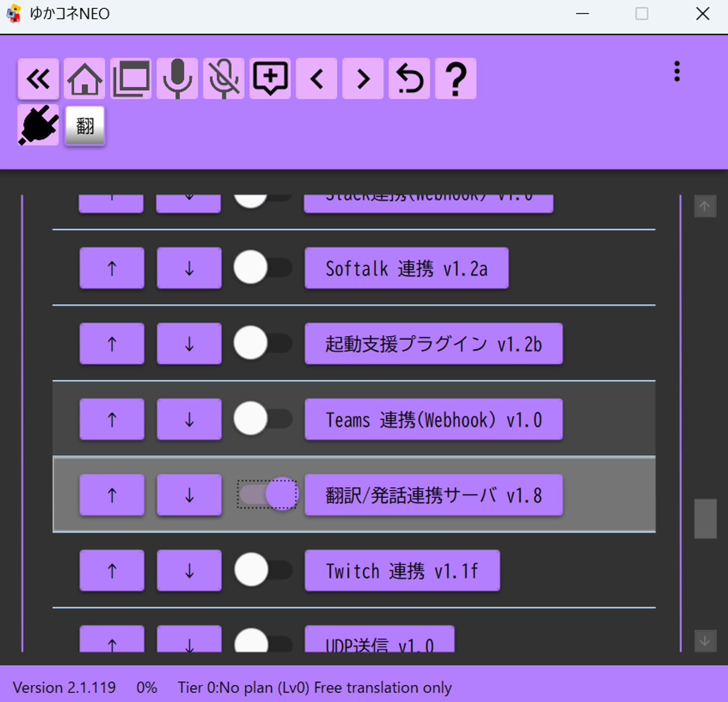Image resolution: width=728 pixels, height=702 pixels.
Task: Click the add comment speech bubble icon
Action: click(270, 79)
